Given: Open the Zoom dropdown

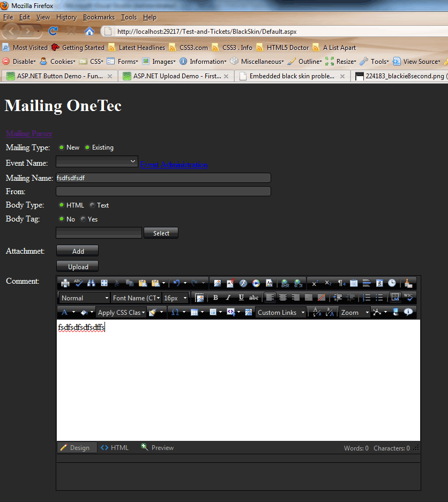Looking at the screenshot, I should (355, 313).
